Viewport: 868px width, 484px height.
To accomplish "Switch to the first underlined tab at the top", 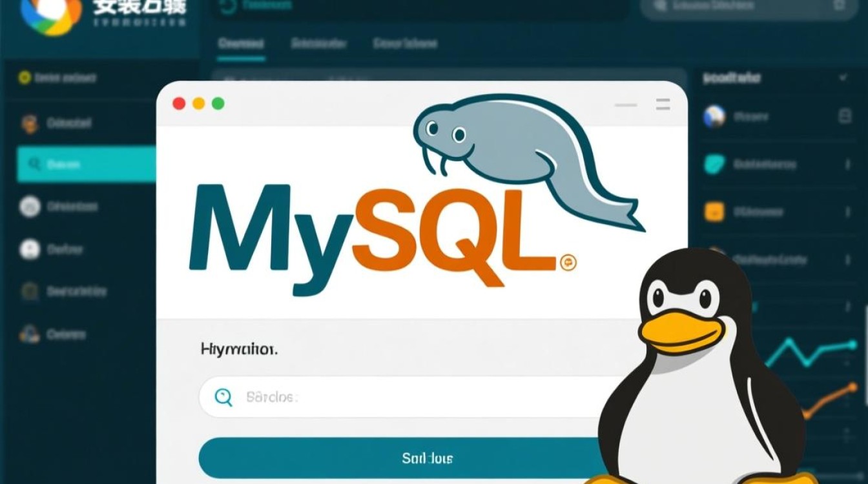I will [241, 43].
